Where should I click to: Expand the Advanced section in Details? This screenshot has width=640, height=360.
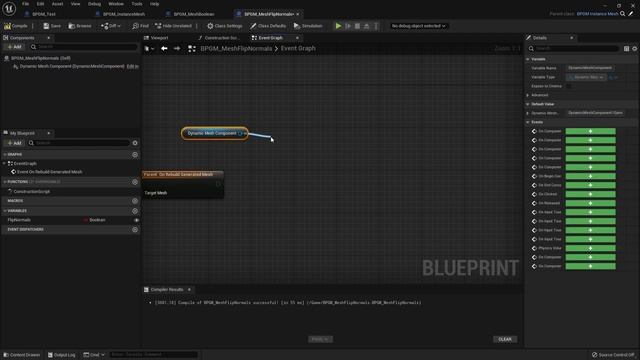click(528, 95)
